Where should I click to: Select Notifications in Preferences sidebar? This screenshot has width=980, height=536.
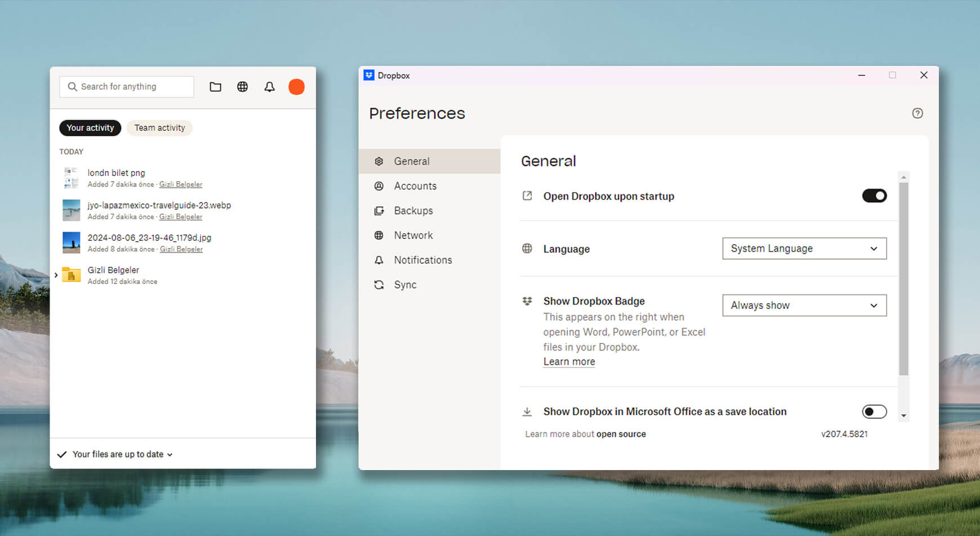point(429,260)
